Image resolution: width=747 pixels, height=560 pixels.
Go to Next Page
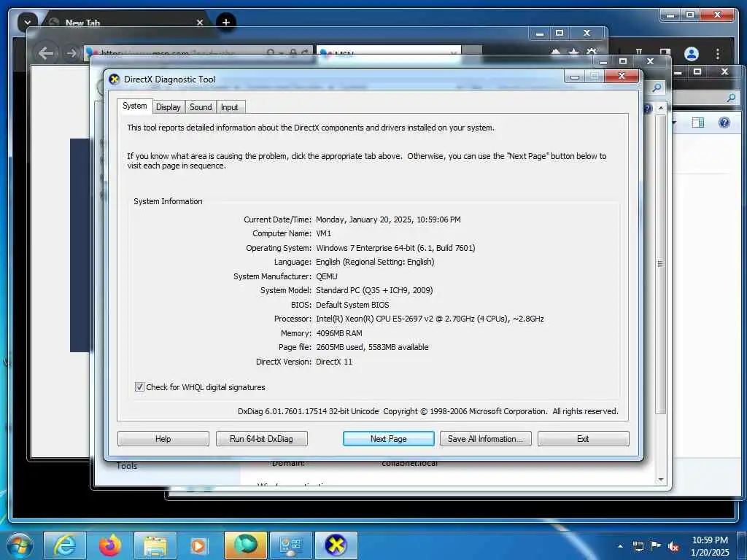coord(389,438)
